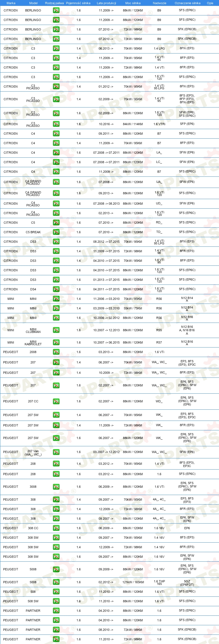Screen dimensions: 219x644
Task: Click the fuel icon in the Peugeot 207 CC WD_ body row
Action: pyautogui.click(x=56, y=401)
